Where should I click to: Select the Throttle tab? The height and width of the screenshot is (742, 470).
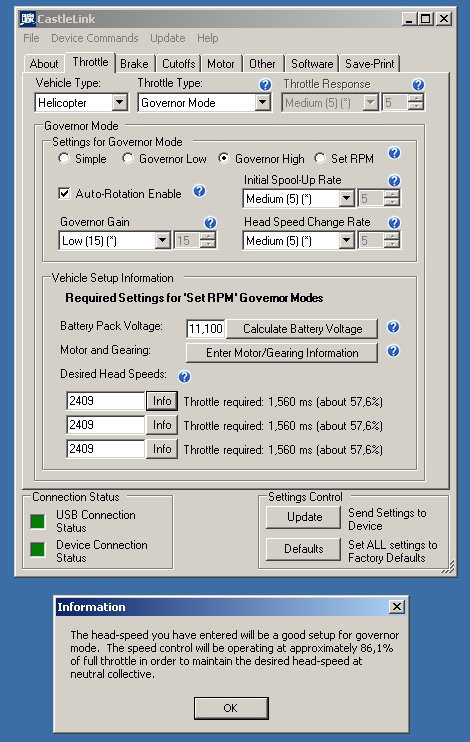[90, 62]
